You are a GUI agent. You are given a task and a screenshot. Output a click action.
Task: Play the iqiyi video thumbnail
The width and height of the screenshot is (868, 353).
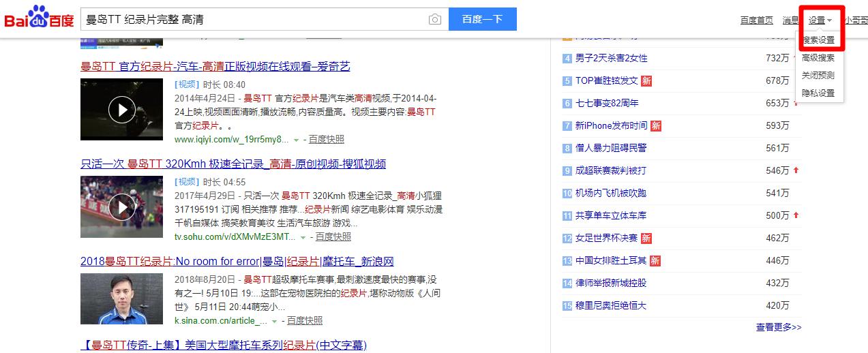click(121, 109)
